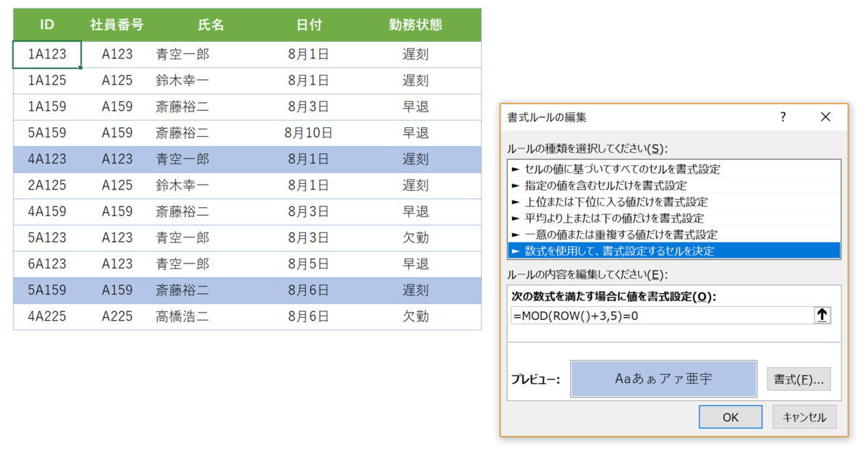Expand the 一意の値または重複する値 rule triangle
The height and width of the screenshot is (451, 868).
click(515, 235)
